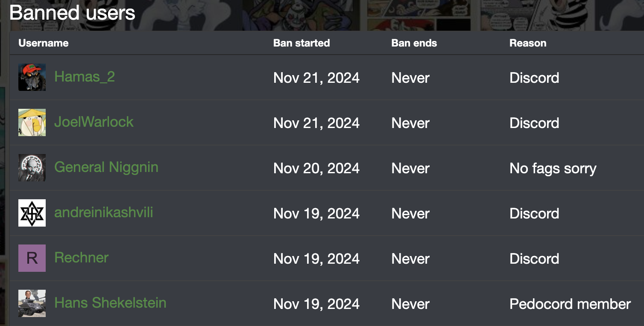Viewport: 644px width, 326px height.
Task: Open JoelWarlock's cartoon avatar image
Action: 32,122
